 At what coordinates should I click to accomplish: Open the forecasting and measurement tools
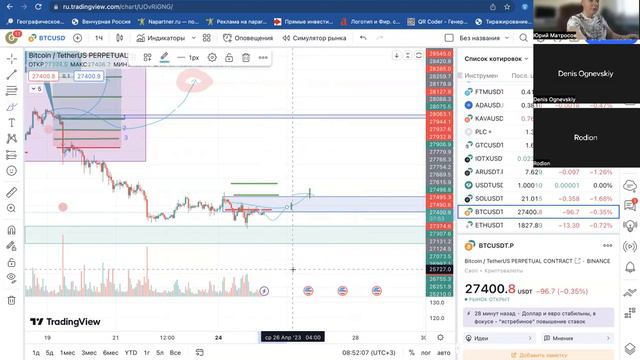point(11,155)
